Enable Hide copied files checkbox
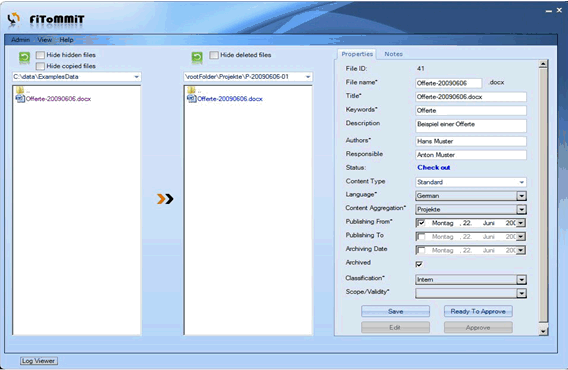This screenshot has height=370, width=568. 40,66
